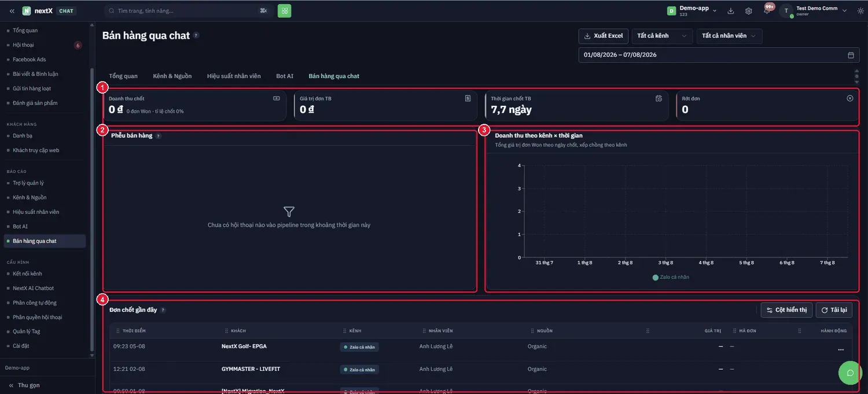Collapse the sidebar with the double-chevron icon

12,11
